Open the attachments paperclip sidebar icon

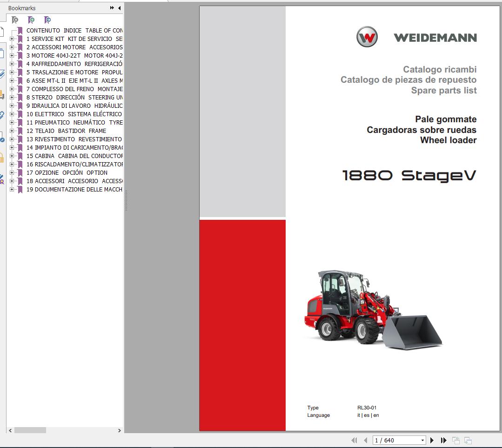[1, 115]
